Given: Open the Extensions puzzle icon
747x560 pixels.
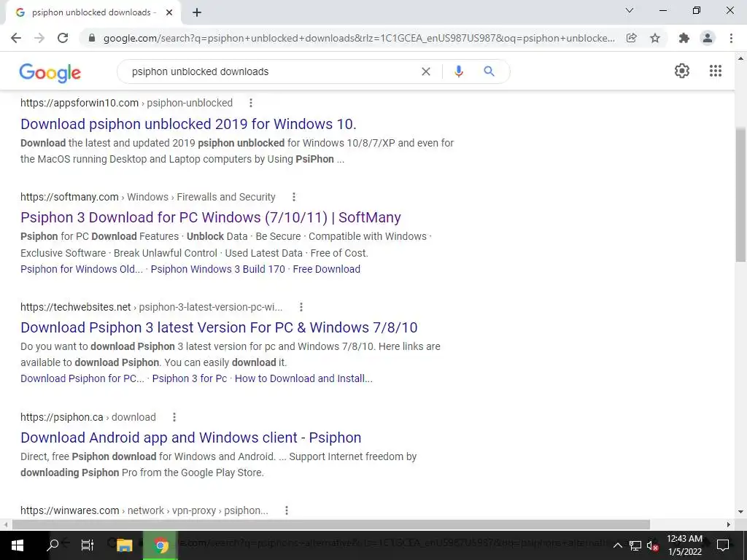Looking at the screenshot, I should [684, 38].
